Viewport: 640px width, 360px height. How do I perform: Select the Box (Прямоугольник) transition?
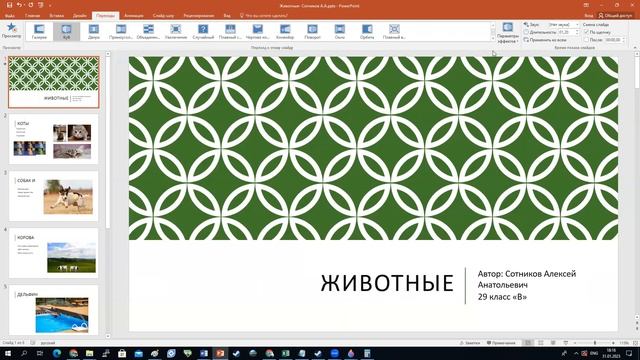pos(121,31)
